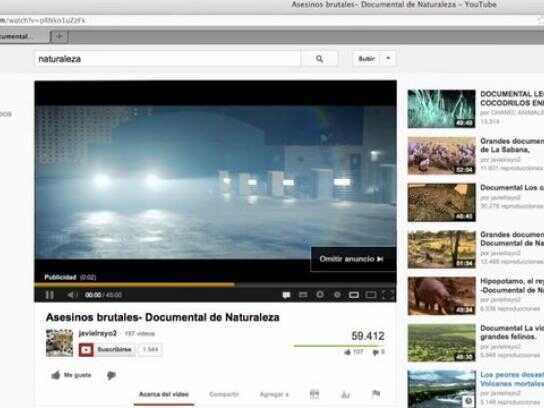Expand the Agregar a menu

coord(274,394)
